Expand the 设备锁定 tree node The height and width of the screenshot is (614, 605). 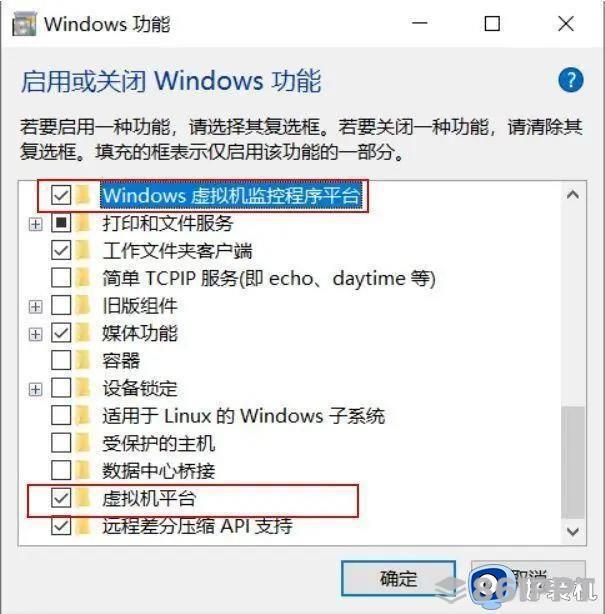pyautogui.click(x=36, y=389)
